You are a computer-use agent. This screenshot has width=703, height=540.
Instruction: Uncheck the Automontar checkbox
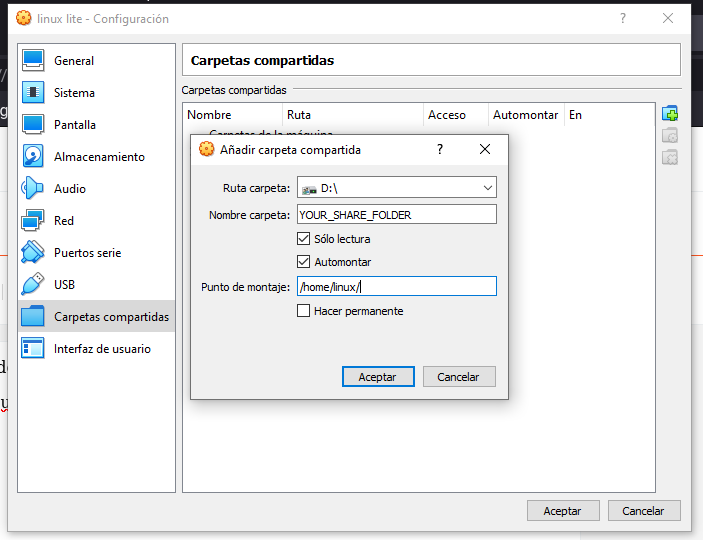pyautogui.click(x=304, y=261)
